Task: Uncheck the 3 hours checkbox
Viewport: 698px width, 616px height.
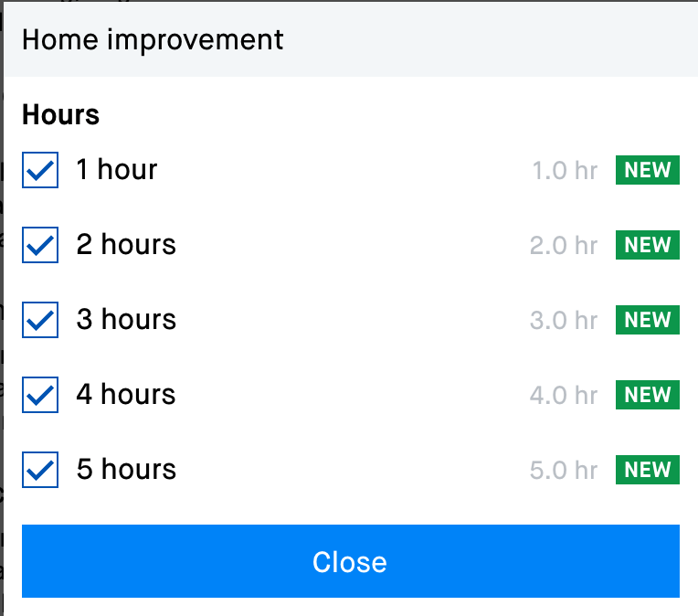Action: point(40,320)
